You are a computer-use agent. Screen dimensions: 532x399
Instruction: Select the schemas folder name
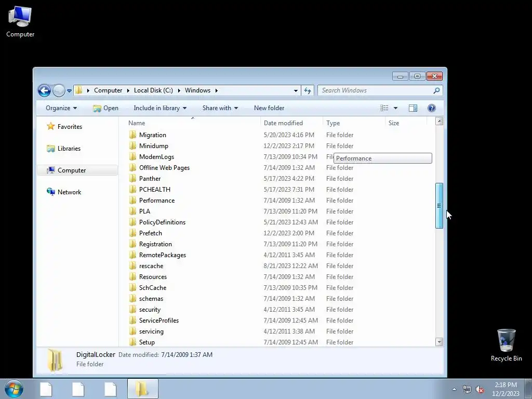click(x=151, y=299)
